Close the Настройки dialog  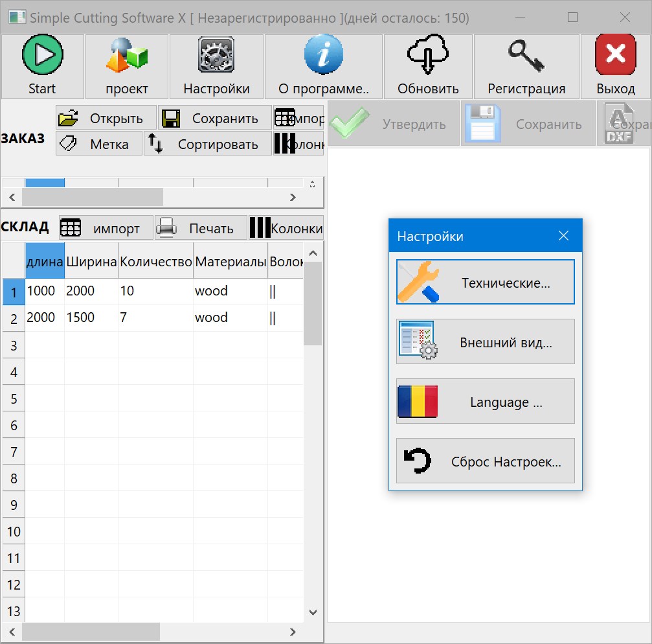(x=563, y=236)
